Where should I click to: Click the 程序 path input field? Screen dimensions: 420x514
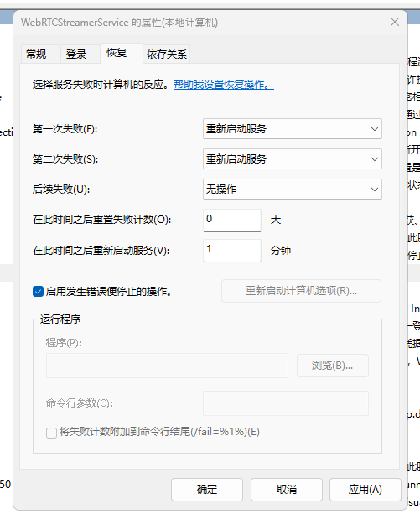pos(167,366)
